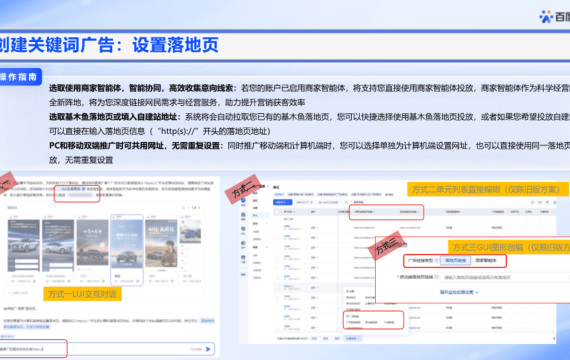Expand the 展开监控后缀设置 section
This screenshot has height=360, width=570.
click(459, 292)
